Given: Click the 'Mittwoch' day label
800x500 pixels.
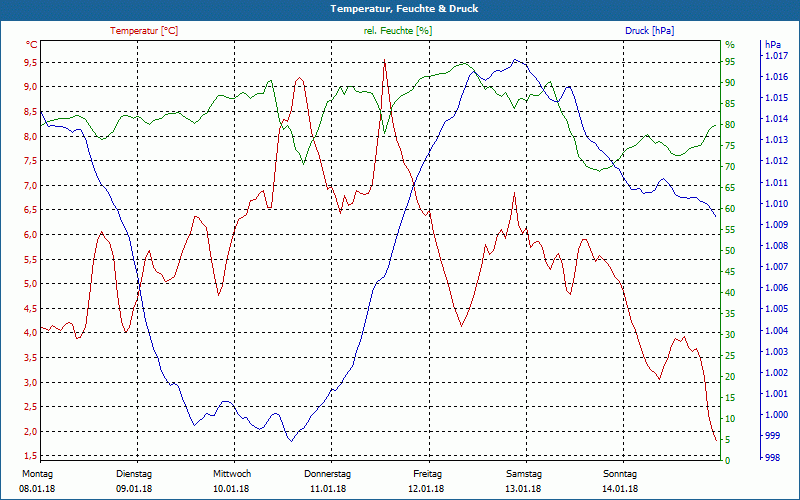Looking at the screenshot, I should (x=232, y=474).
